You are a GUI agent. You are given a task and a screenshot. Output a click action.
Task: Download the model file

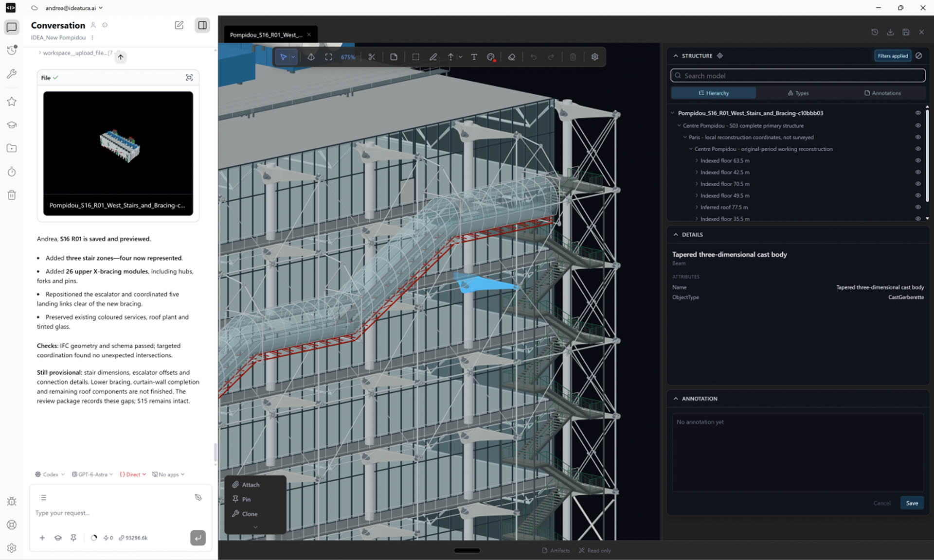[x=890, y=32]
